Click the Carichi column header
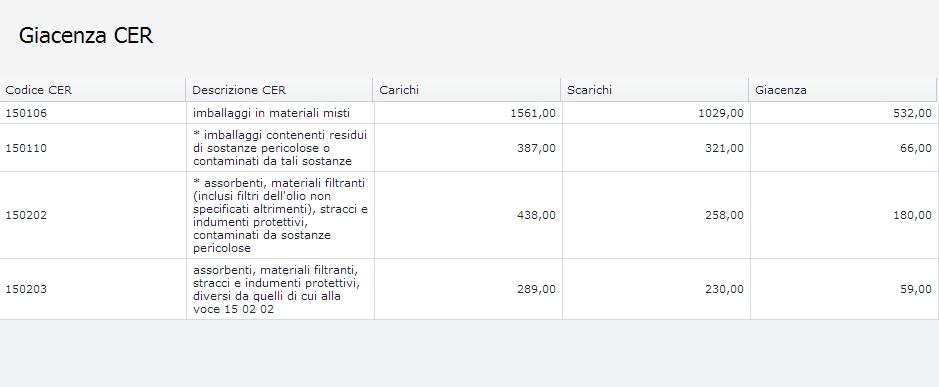939x387 pixels. (467, 90)
